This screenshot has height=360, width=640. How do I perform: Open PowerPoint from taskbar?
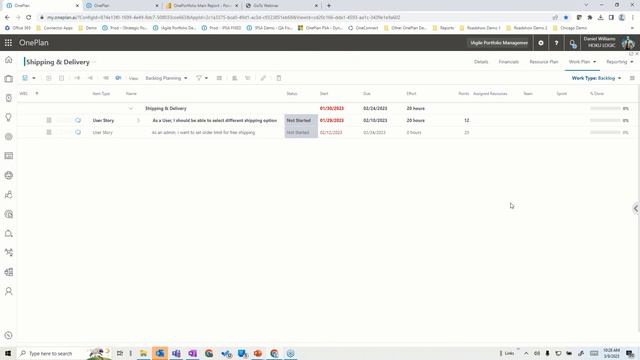[x=258, y=353]
